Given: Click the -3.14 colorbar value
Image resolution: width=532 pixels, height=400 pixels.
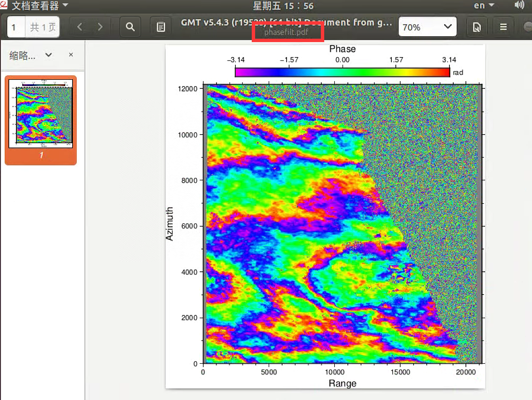Looking at the screenshot, I should (x=236, y=60).
